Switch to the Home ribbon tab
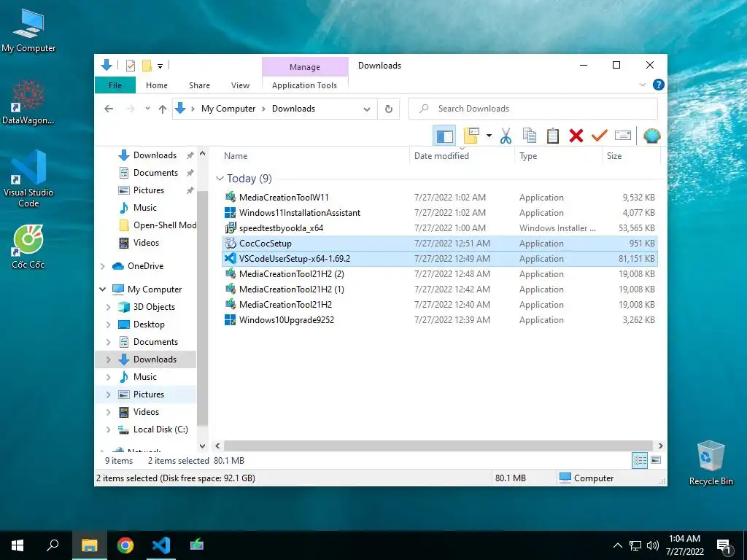 [157, 85]
